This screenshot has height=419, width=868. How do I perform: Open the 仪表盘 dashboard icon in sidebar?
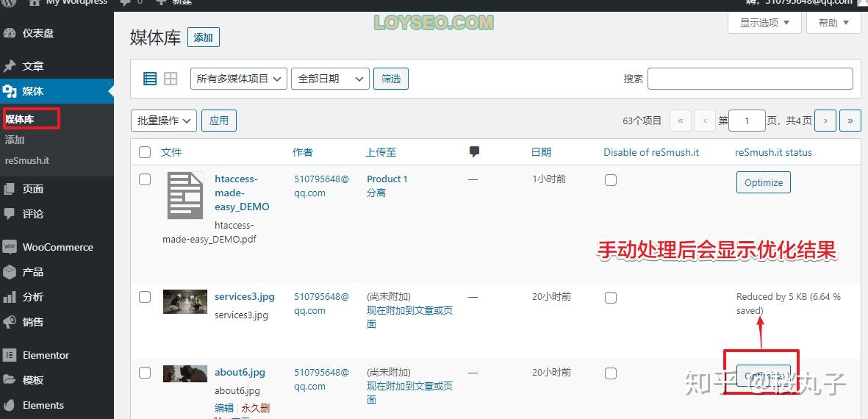pos(10,33)
